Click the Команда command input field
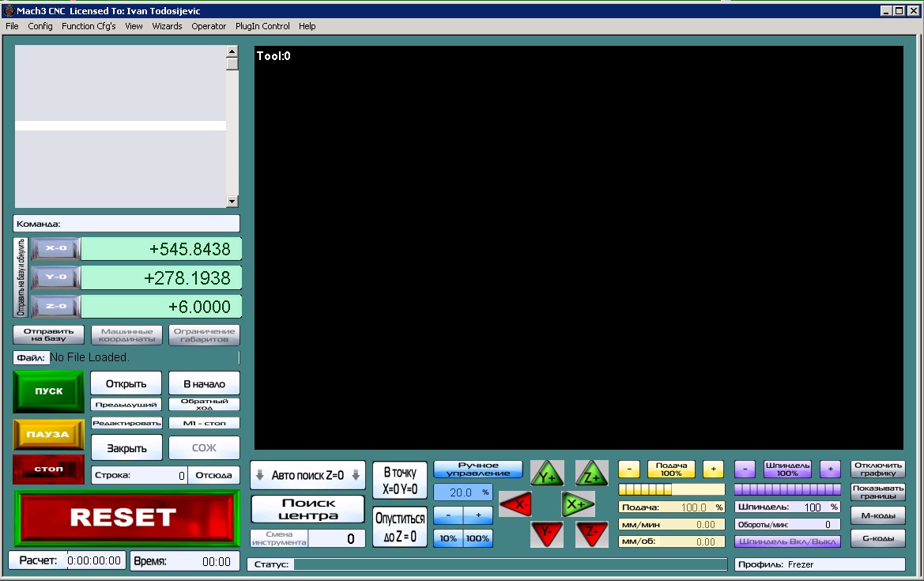 pyautogui.click(x=126, y=224)
